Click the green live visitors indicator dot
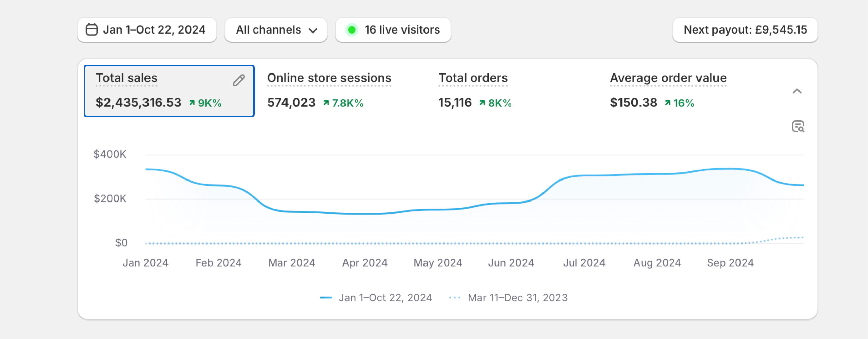Image resolution: width=868 pixels, height=339 pixels. (x=352, y=30)
